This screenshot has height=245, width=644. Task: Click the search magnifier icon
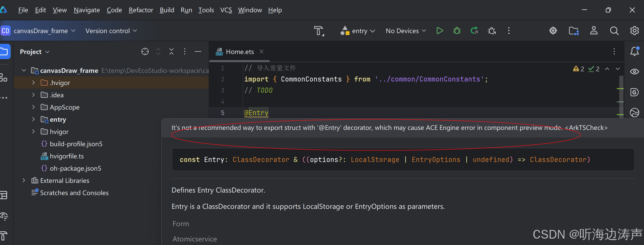(614, 31)
